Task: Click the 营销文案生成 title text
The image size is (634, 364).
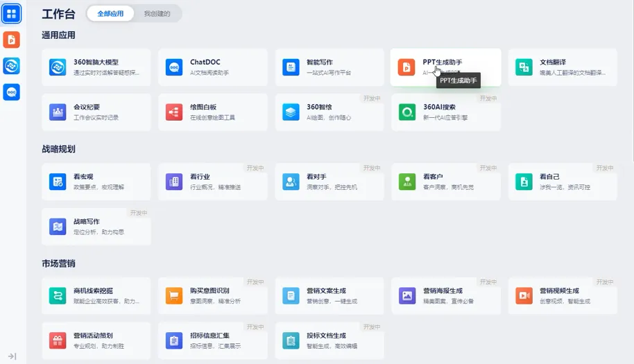Action: pyautogui.click(x=326, y=291)
